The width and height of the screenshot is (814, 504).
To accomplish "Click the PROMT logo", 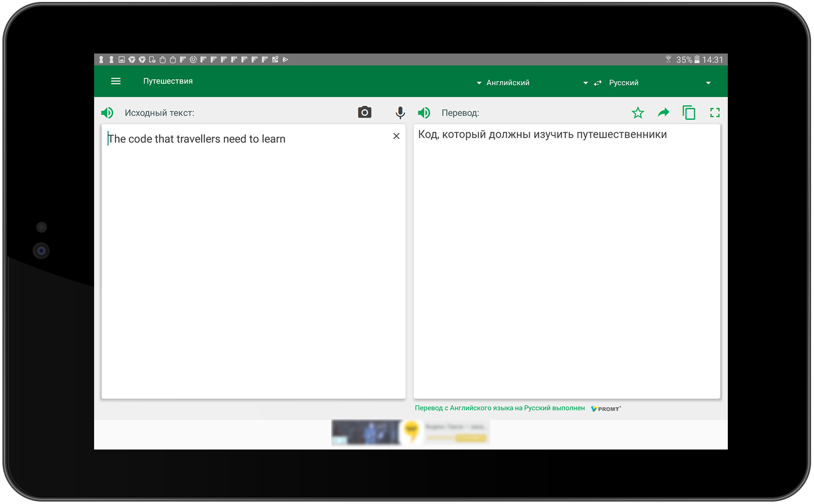I will pos(606,408).
